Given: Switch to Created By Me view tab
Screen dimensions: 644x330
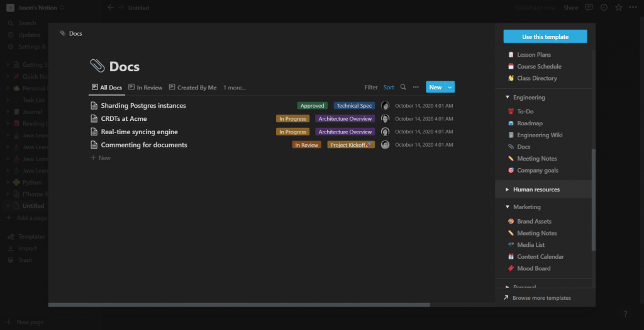Looking at the screenshot, I should (x=192, y=88).
